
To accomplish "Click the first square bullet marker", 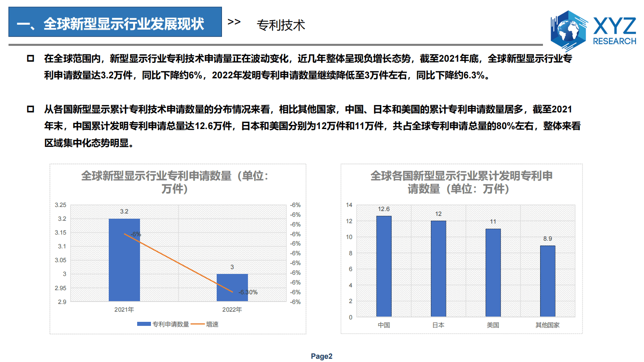I will pyautogui.click(x=30, y=58).
